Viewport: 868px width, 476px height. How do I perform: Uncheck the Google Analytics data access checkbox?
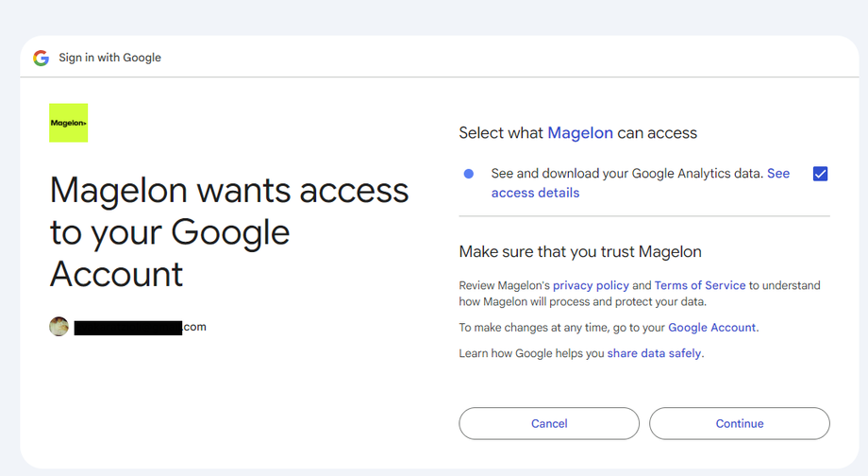820,174
